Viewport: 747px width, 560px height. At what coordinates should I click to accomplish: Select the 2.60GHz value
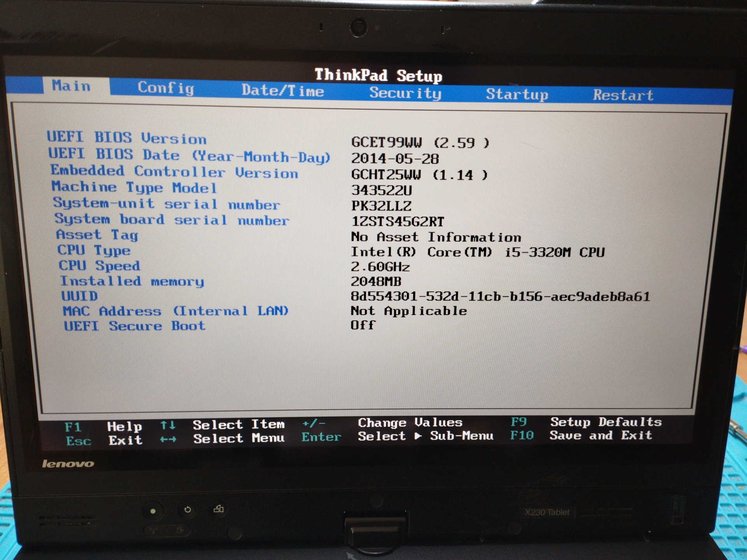[x=380, y=267]
